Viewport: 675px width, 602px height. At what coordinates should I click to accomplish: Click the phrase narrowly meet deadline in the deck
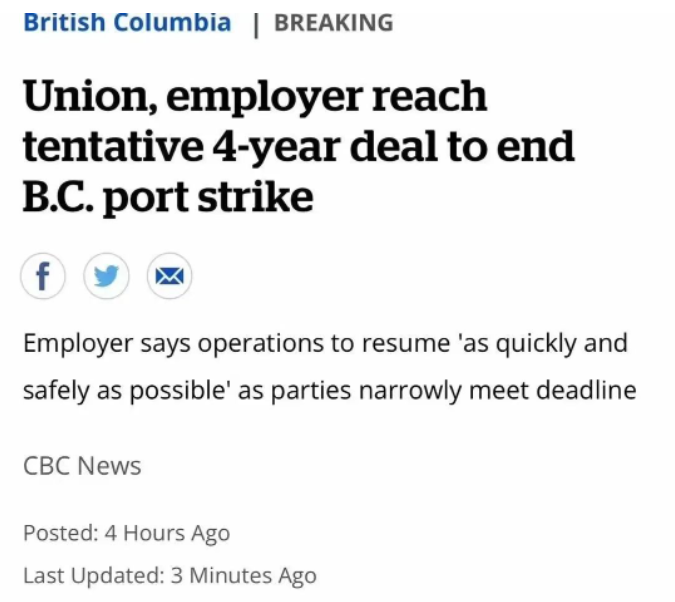click(498, 391)
